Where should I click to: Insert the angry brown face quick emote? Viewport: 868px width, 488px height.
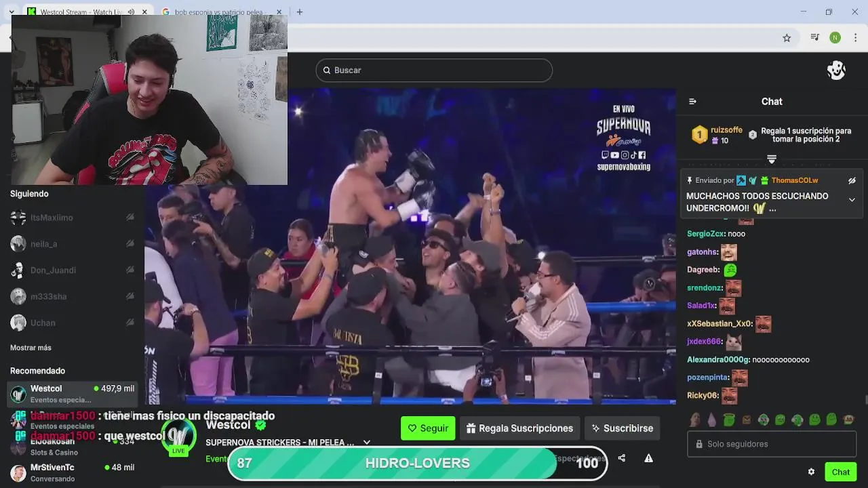[x=746, y=420]
